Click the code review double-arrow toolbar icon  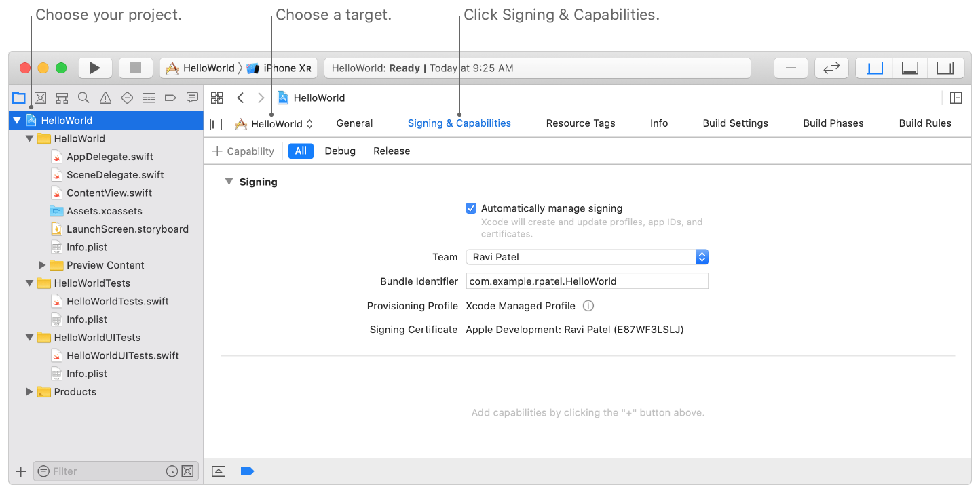point(831,68)
